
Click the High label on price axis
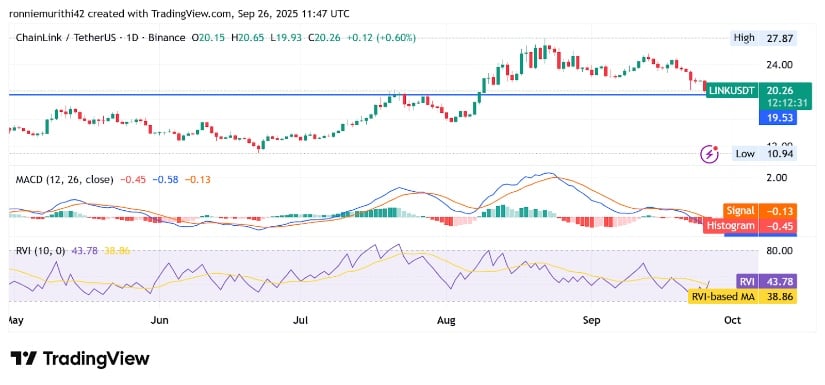(744, 38)
